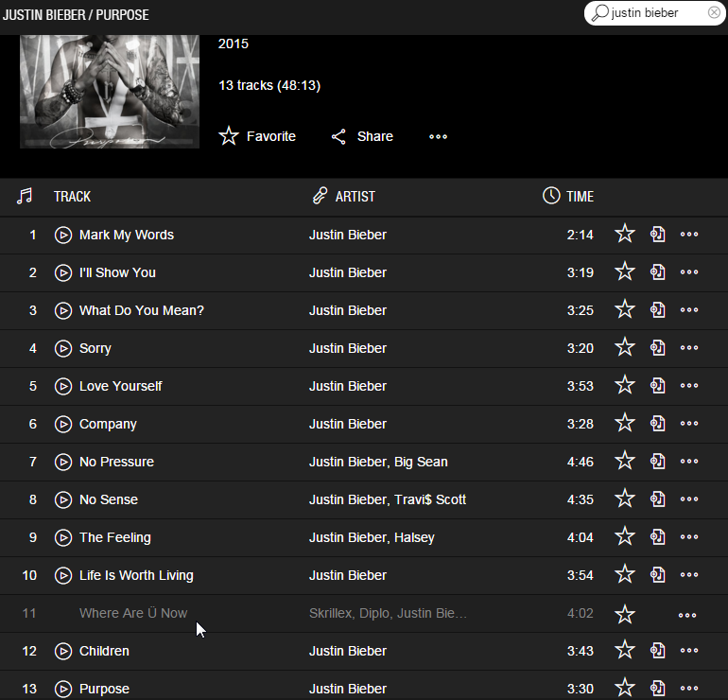Favorite the Mark My Words track star
This screenshot has height=700, width=728.
[x=625, y=234]
